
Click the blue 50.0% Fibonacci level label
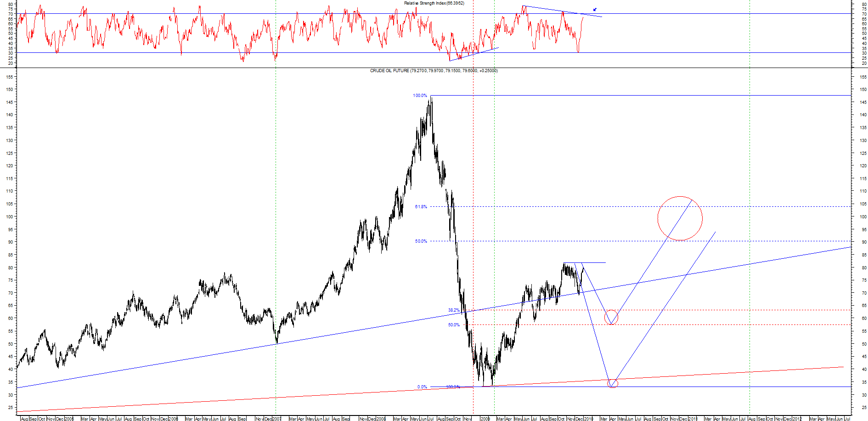(421, 241)
